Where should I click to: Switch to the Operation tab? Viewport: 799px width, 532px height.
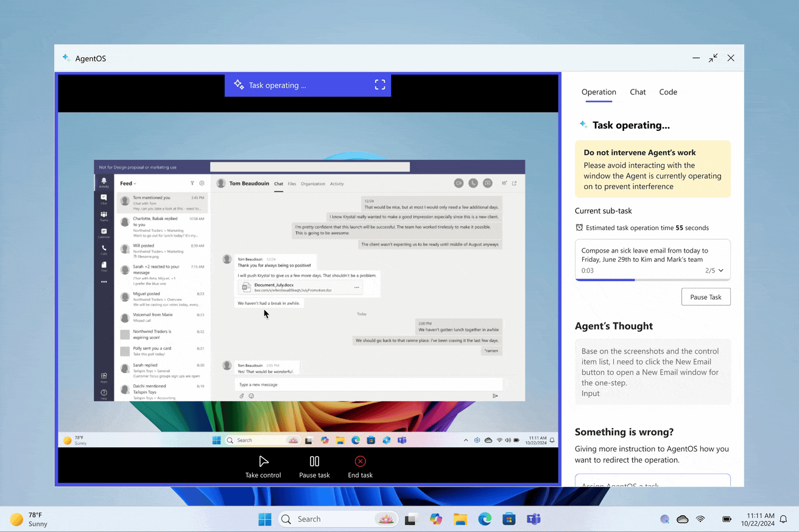click(x=599, y=92)
